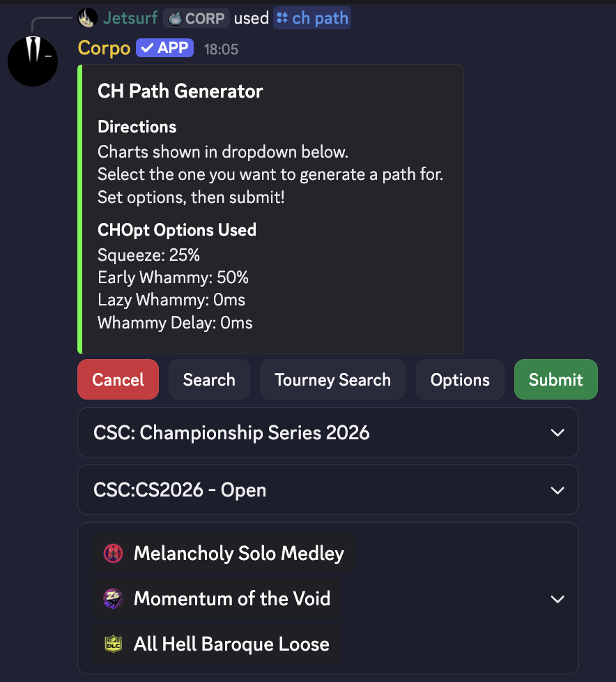The width and height of the screenshot is (616, 682).
Task: Click the Search button
Action: pyautogui.click(x=209, y=380)
